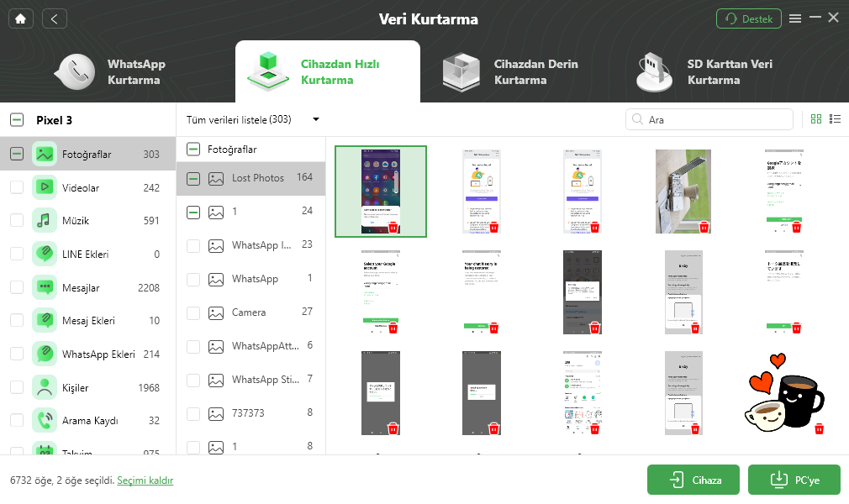Click trash icon on coffee cups sticker
This screenshot has width=849, height=504.
[x=819, y=428]
